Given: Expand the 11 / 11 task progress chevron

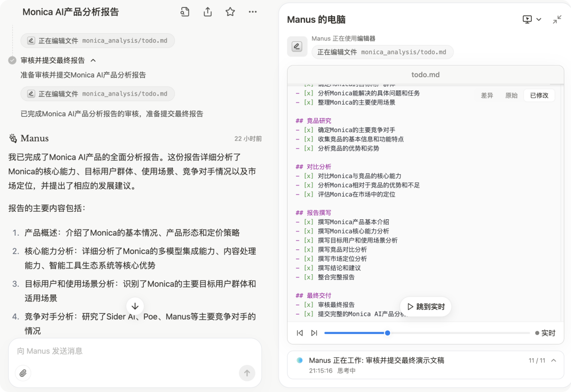Looking at the screenshot, I should click(x=554, y=360).
